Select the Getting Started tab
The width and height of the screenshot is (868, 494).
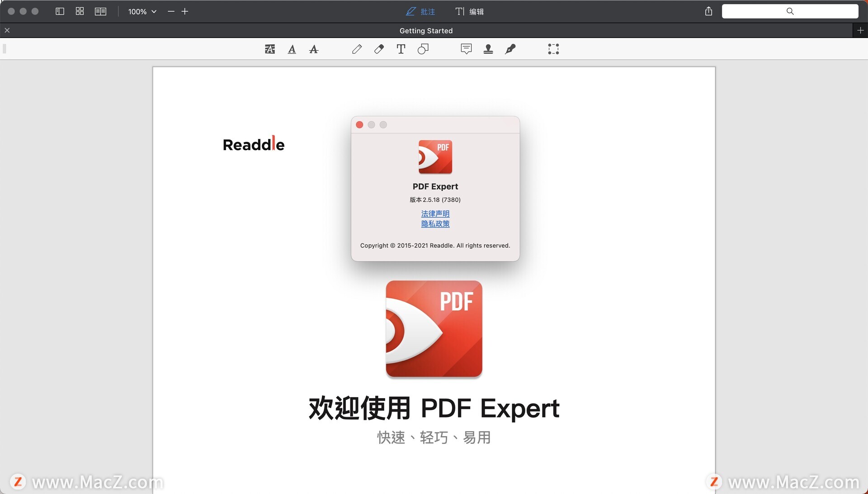[x=426, y=30]
